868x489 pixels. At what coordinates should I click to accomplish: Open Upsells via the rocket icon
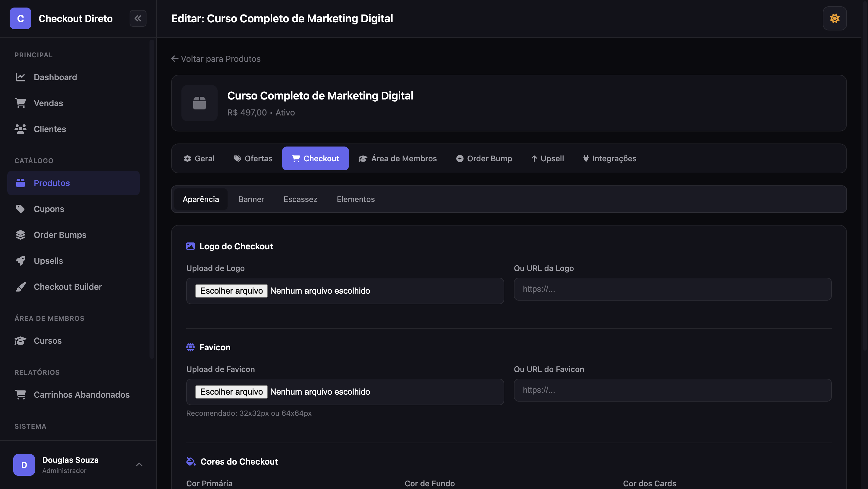click(x=20, y=261)
